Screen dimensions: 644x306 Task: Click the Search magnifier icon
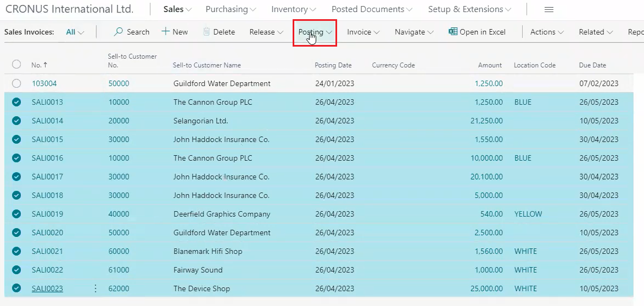118,32
